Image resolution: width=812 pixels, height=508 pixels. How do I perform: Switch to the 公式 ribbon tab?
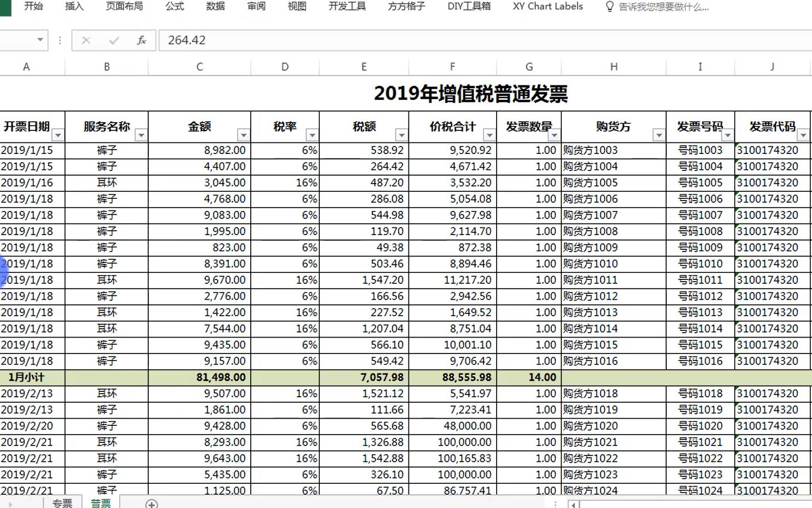tap(175, 7)
